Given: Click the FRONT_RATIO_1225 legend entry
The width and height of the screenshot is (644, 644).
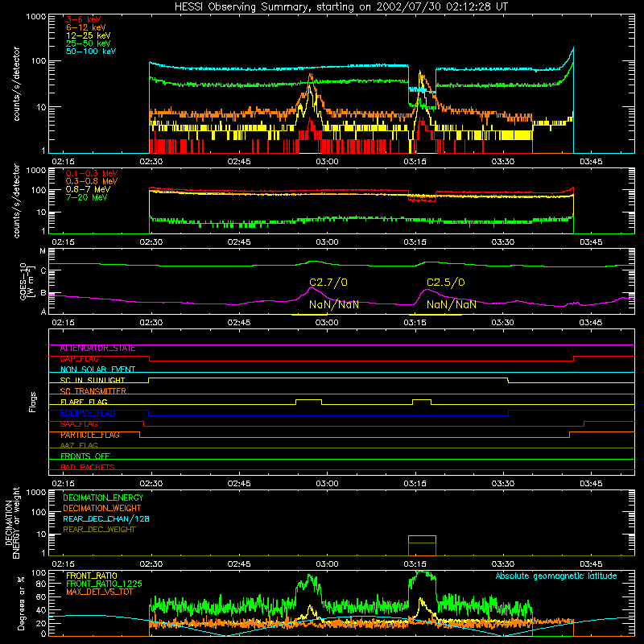Looking at the screenshot, I should [104, 584].
